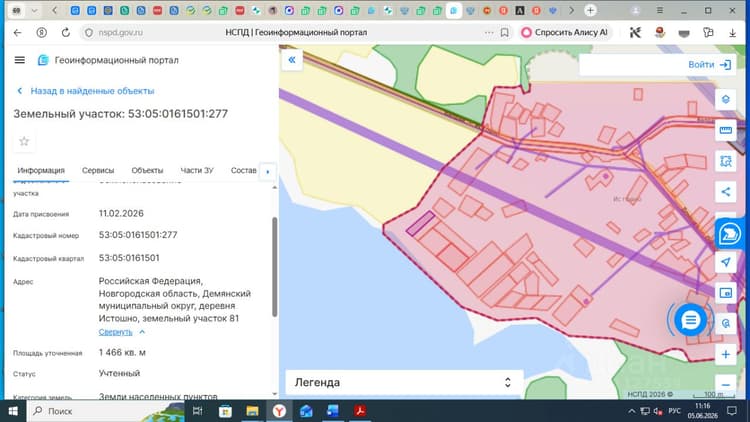This screenshot has width=750, height=422.
Task: Add the land plot to favorites star
Action: coord(24,141)
